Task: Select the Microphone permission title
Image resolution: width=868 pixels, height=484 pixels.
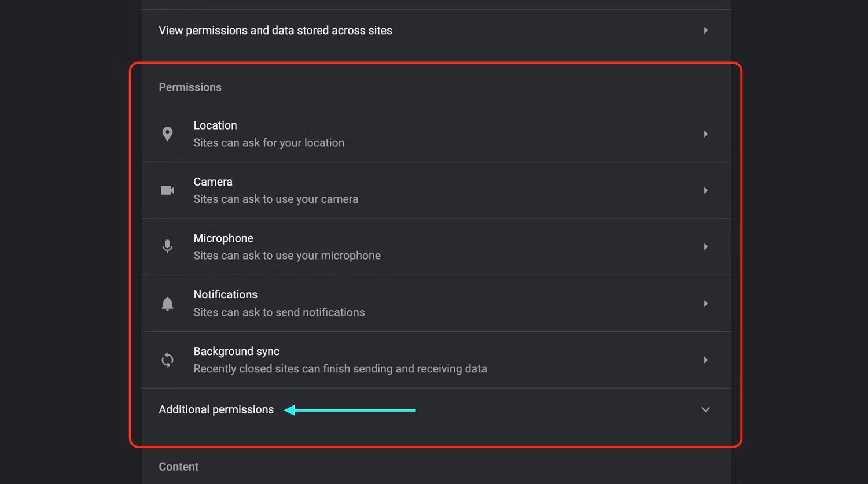Action: [x=223, y=238]
